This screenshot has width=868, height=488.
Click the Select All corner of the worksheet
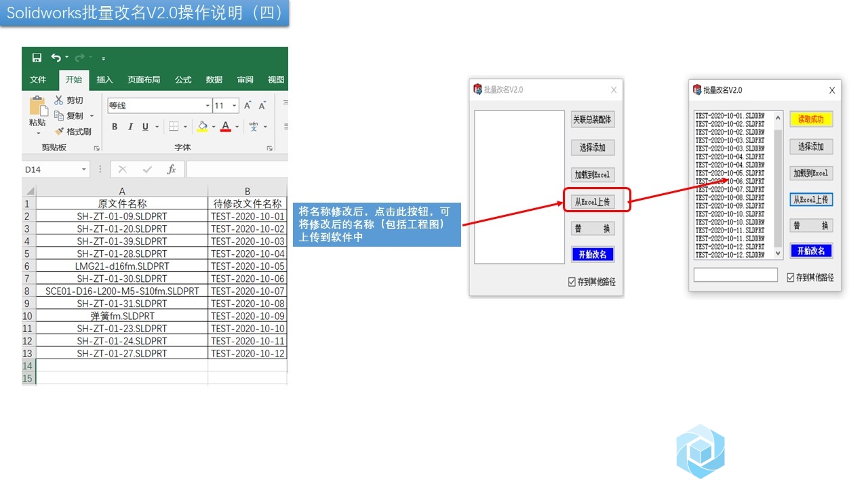tap(29, 191)
